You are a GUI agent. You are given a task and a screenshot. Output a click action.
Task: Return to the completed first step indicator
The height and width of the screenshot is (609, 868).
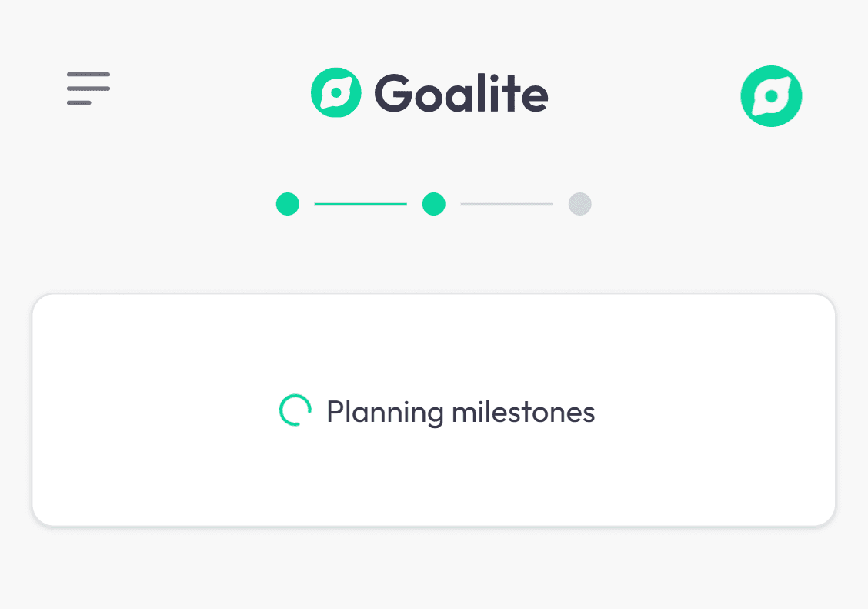point(287,204)
